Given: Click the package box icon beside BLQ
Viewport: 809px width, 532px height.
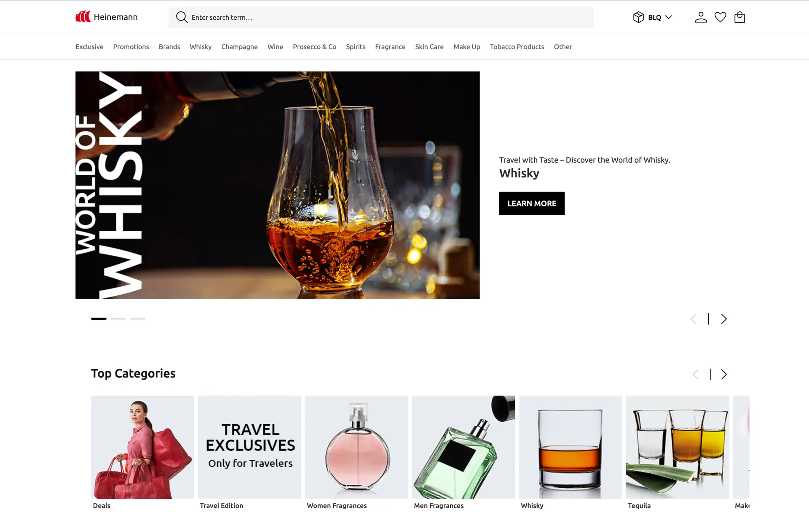Looking at the screenshot, I should (x=638, y=17).
